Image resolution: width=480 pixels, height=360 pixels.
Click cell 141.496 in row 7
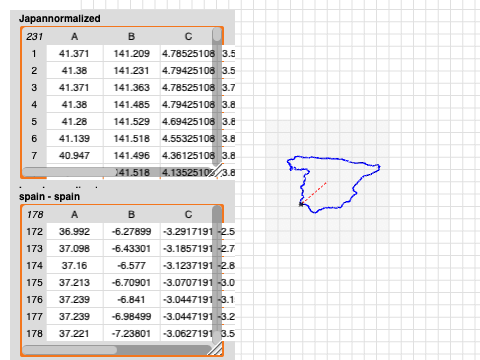coord(132,156)
